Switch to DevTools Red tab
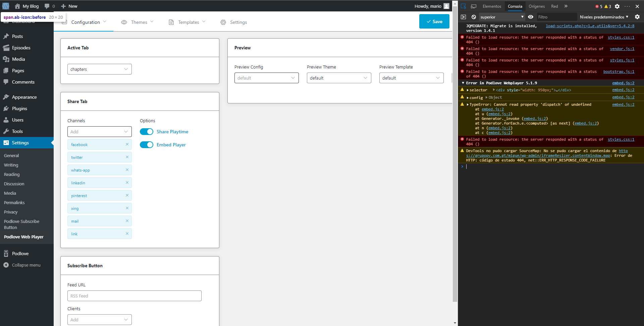Screen dimensions: 644x326 (554, 6)
